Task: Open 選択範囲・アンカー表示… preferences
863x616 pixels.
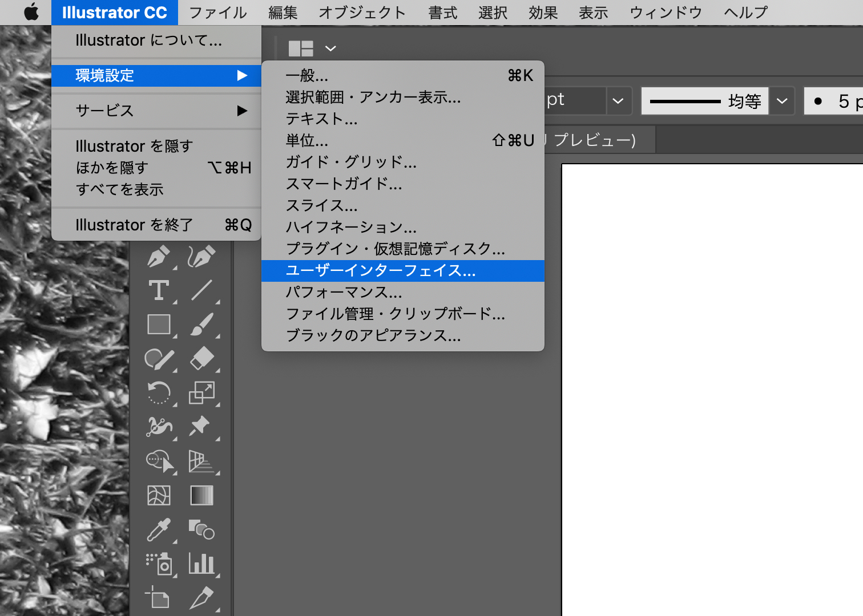Action: point(403,97)
